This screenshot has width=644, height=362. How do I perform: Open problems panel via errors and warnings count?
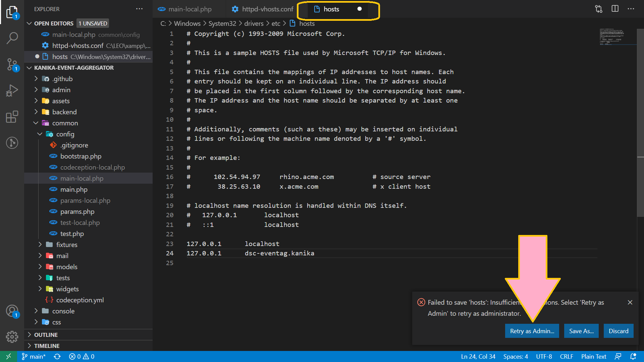pyautogui.click(x=82, y=356)
